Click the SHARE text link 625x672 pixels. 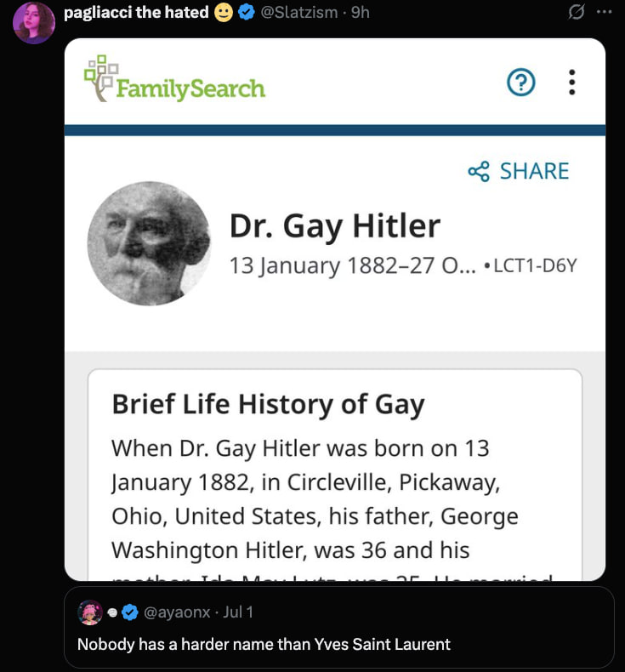[x=535, y=171]
